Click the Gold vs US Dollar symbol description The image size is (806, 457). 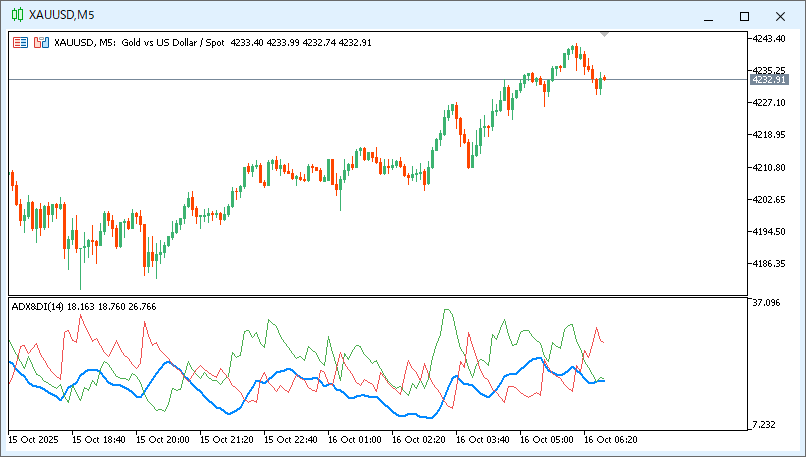click(173, 43)
